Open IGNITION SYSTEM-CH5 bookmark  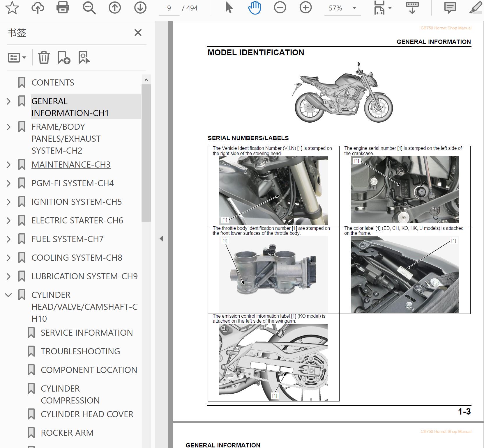pyautogui.click(x=77, y=202)
